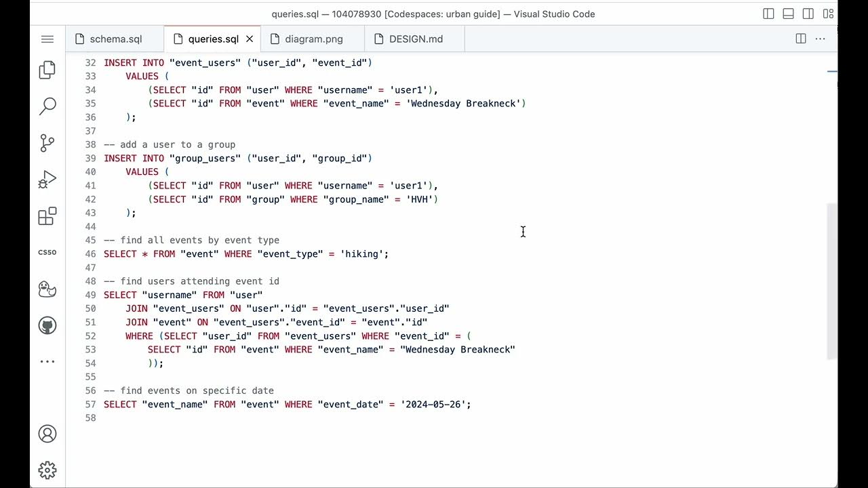
Task: Click the vertical editor scrollbar thumb
Action: tap(832, 281)
